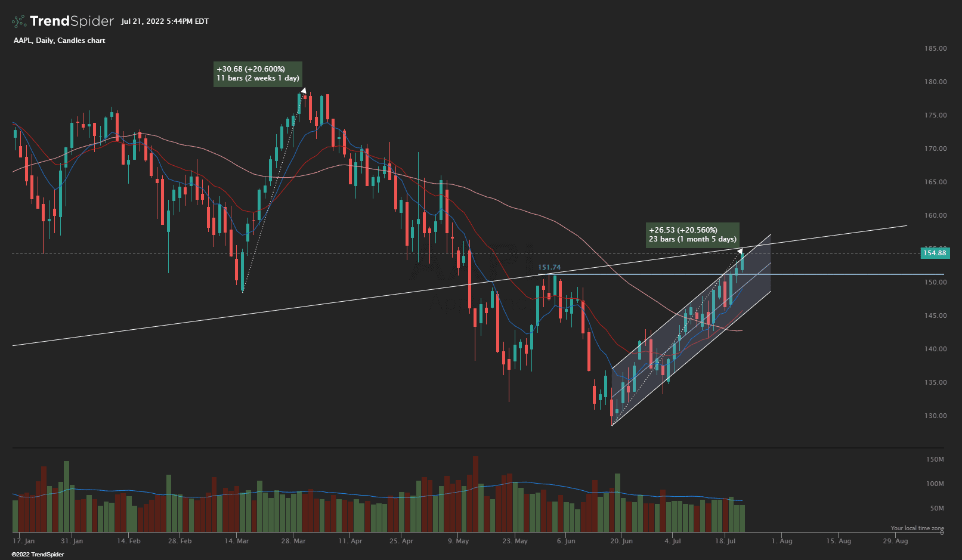Image resolution: width=962 pixels, height=560 pixels.
Task: Click the arrow marker at the July high
Action: 741,250
